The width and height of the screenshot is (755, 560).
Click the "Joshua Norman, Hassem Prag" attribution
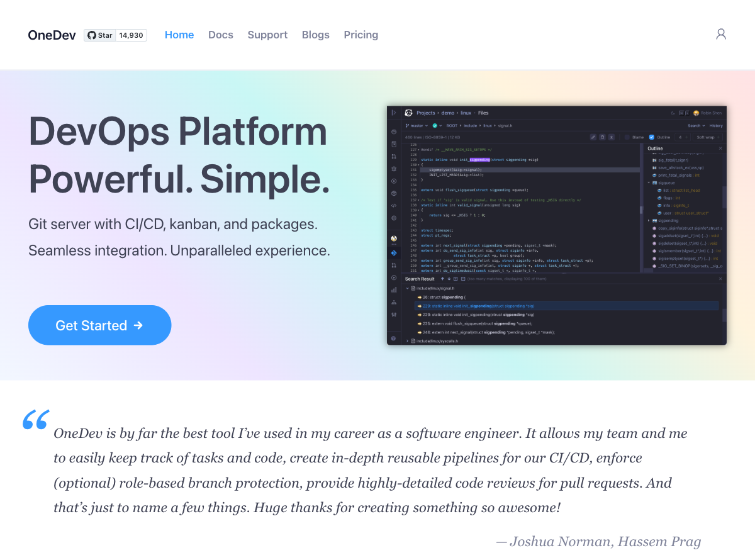598,541
